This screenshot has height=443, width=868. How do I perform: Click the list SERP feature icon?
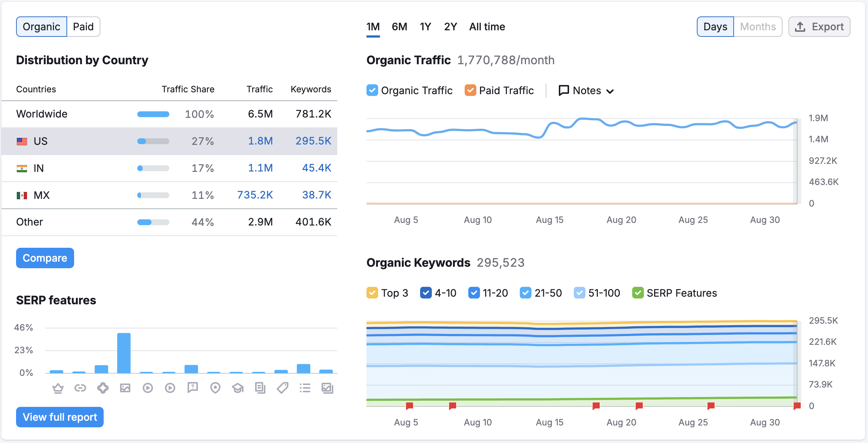click(305, 388)
